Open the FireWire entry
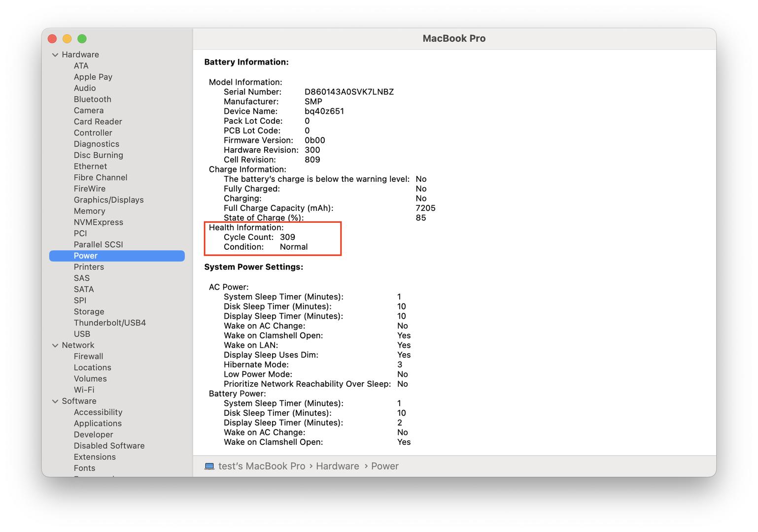Screen dimensions: 758x532 coord(90,189)
